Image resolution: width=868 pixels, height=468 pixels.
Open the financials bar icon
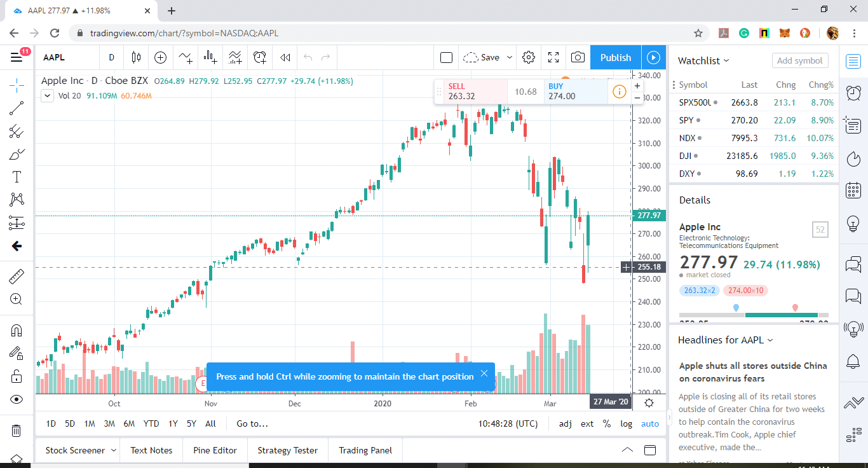pos(210,57)
